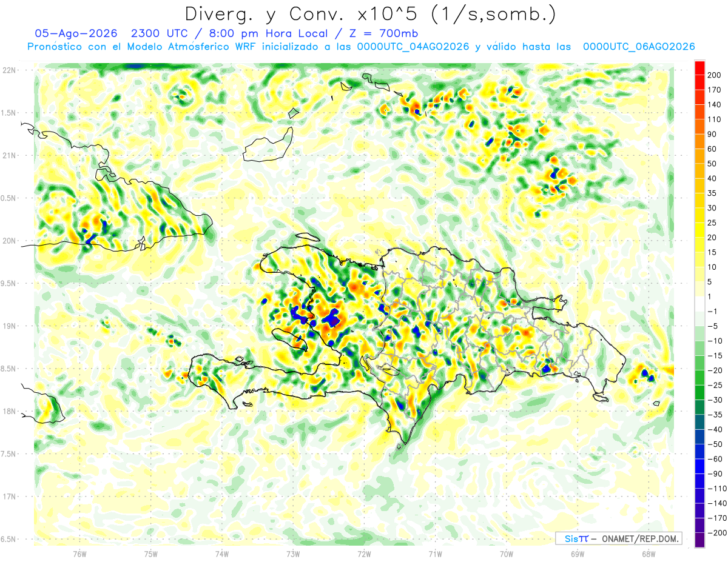Screen dimensions: 728x562
Task: Click the 'SisTT - ONAMET/REP.DOM.' credit box
Action: pyautogui.click(x=619, y=538)
